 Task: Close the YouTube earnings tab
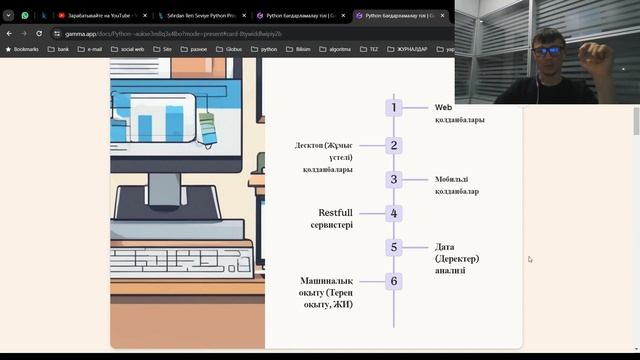click(144, 16)
